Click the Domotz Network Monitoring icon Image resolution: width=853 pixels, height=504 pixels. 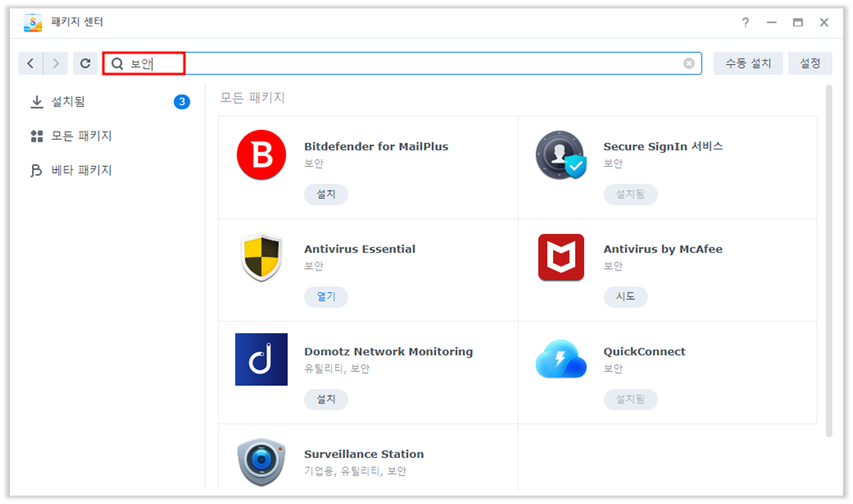261,359
